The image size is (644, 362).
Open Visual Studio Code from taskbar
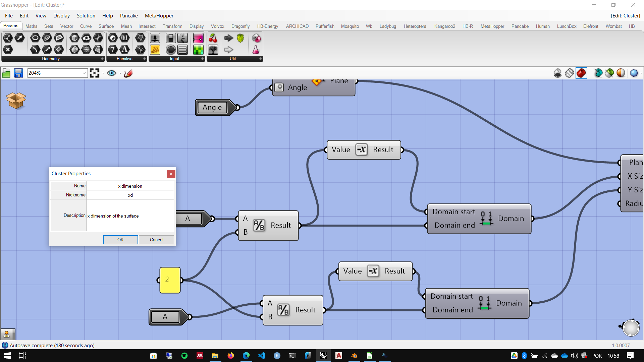coord(262,356)
